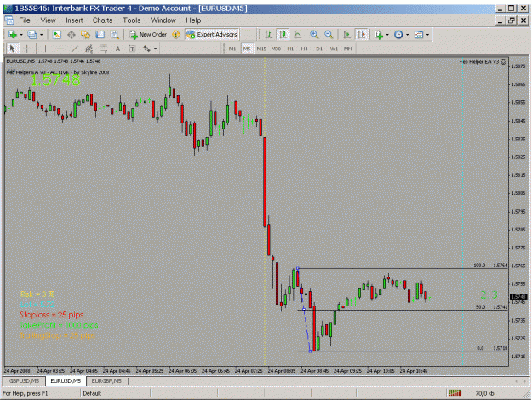Switch to the D1 timeframe
The width and height of the screenshot is (532, 400).
tap(319, 49)
